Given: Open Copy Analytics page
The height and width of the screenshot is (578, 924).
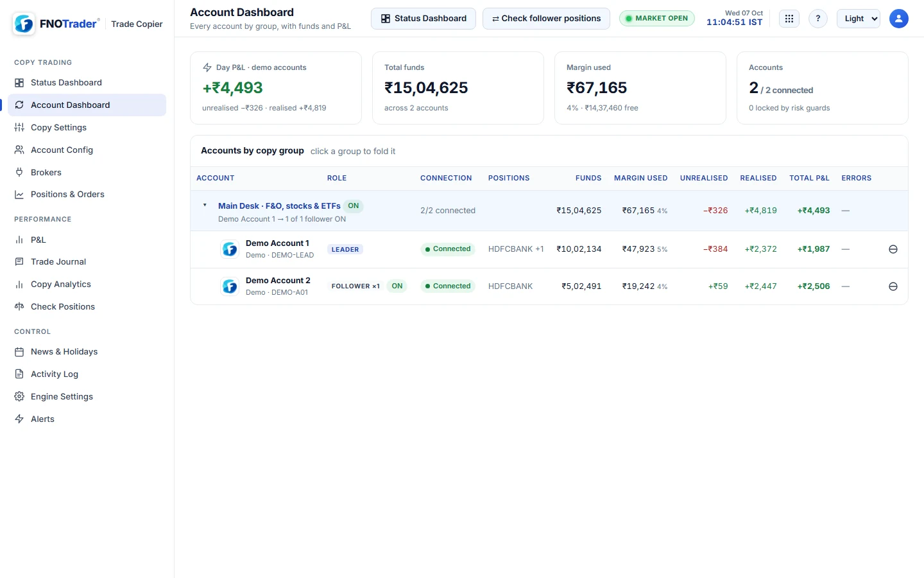Looking at the screenshot, I should (87, 285).
